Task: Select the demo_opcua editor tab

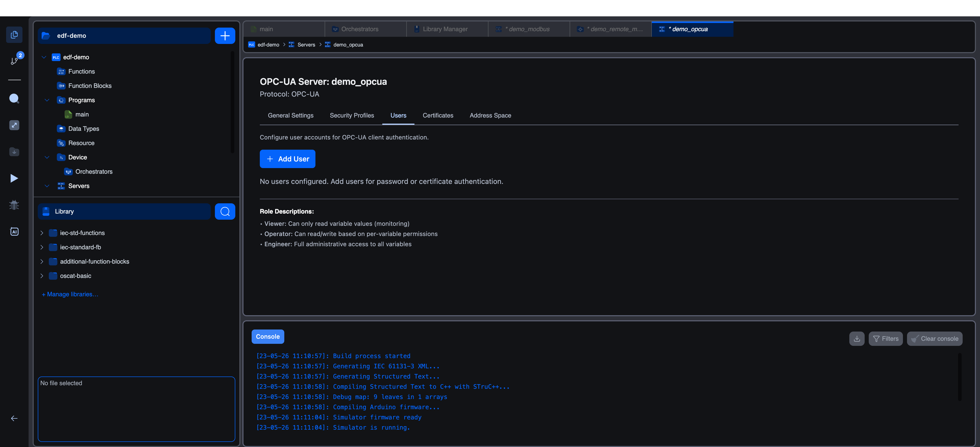Action: (x=692, y=29)
